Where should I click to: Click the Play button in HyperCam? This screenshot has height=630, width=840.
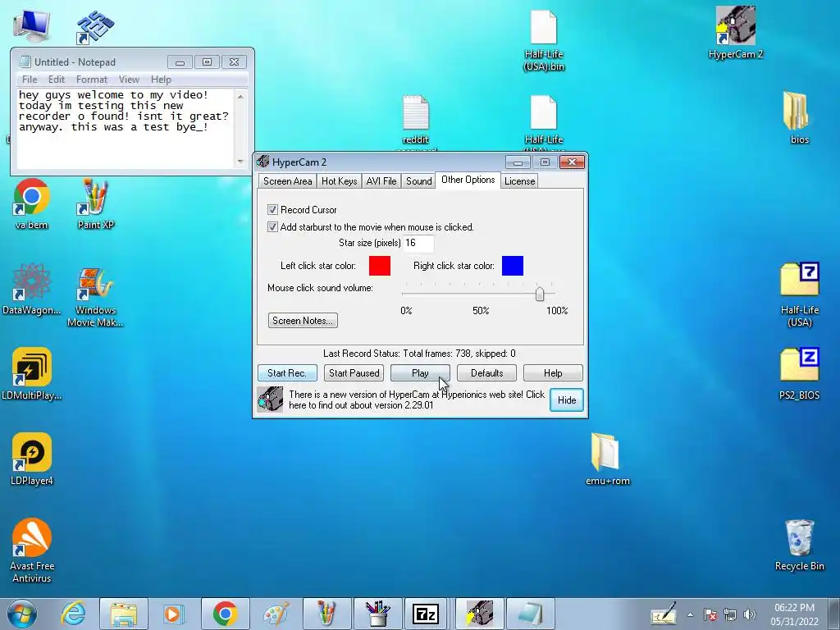point(420,373)
